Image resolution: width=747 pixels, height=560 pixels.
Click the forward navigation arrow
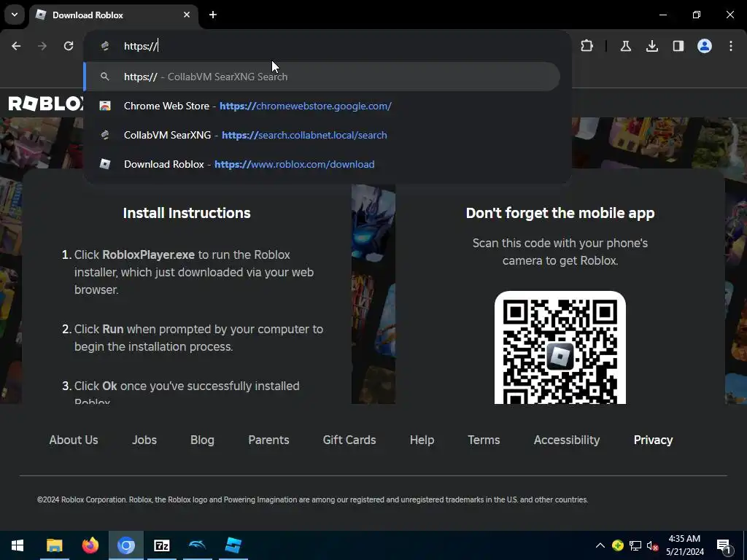point(42,46)
